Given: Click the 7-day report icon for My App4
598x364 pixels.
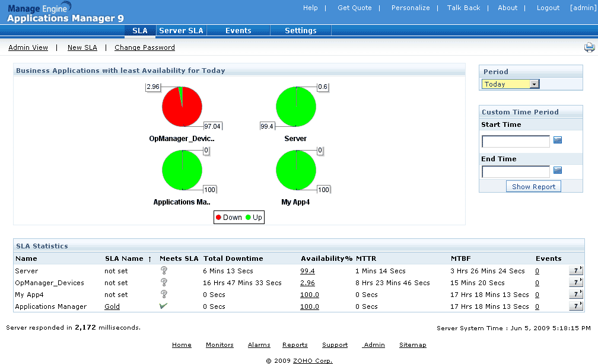Looking at the screenshot, I should click(576, 294).
